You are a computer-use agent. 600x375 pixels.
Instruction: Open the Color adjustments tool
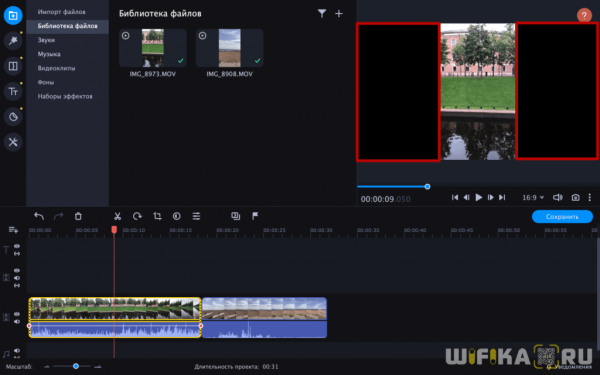point(176,216)
